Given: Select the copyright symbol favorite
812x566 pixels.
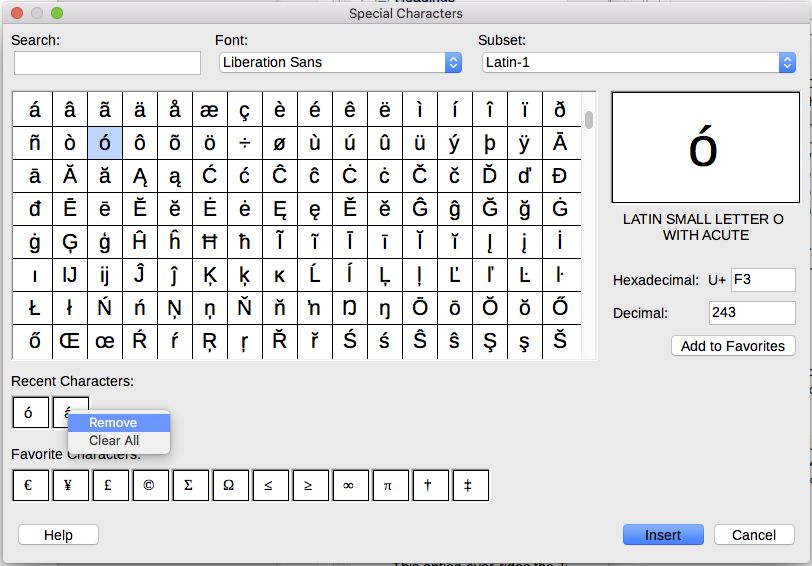Looking at the screenshot, I should point(150,486).
